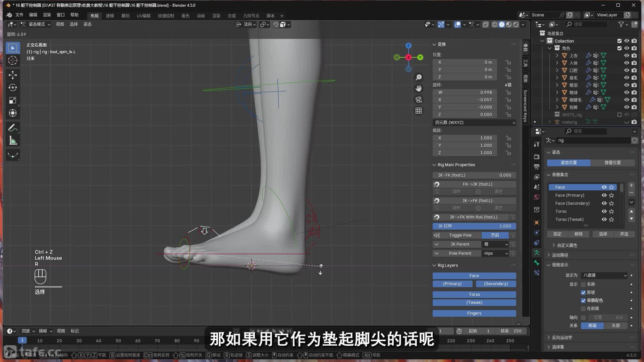This screenshot has height=362, width=644.
Task: Toggle the 骨骼配色 checkbox
Action: [x=583, y=300]
